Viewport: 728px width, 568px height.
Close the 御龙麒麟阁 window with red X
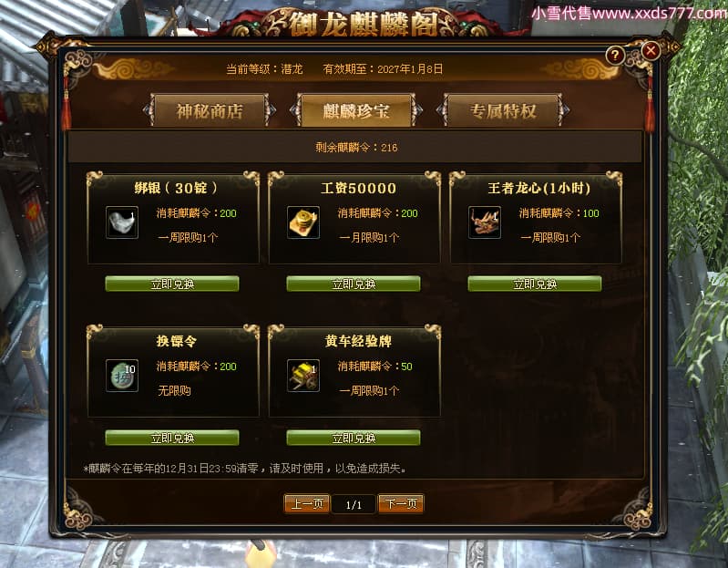pos(651,50)
